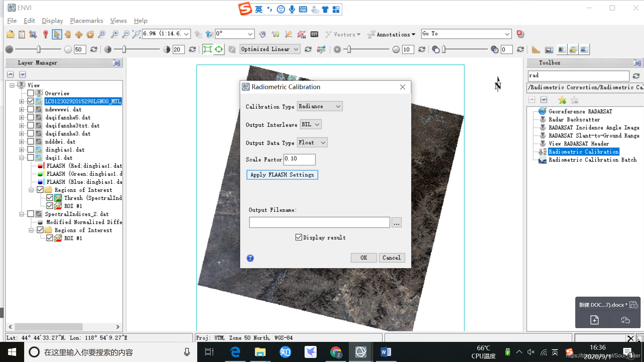Click OK to confirm radiometric calibration
Viewport: 644px width, 362px height.
pyautogui.click(x=364, y=258)
